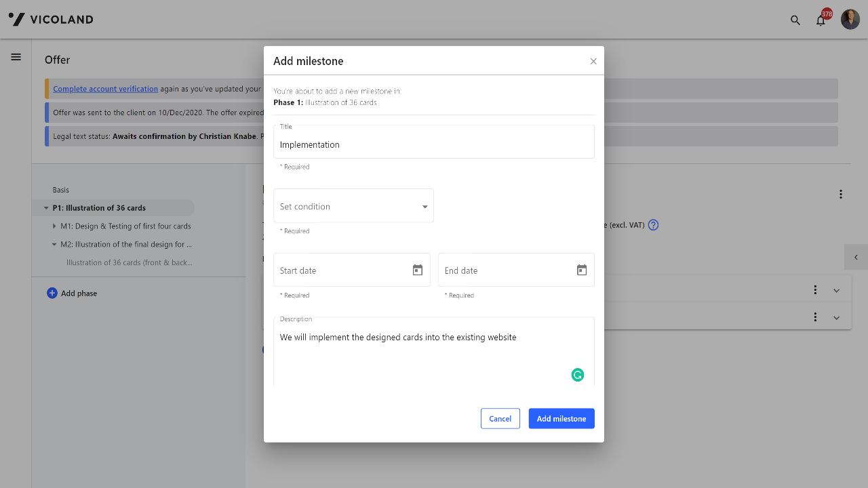Click the VAT help question icon
Screen dimensions: 868x488
point(653,225)
